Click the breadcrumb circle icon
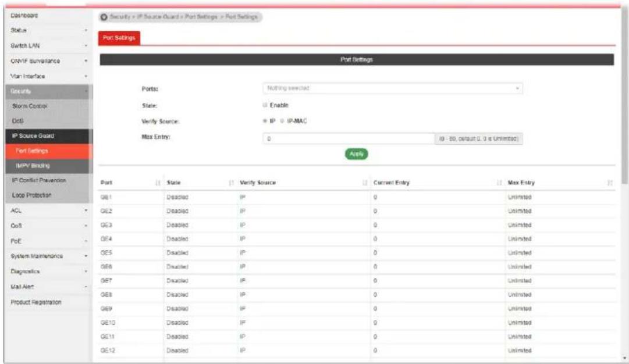This screenshot has height=364, width=629. click(104, 17)
